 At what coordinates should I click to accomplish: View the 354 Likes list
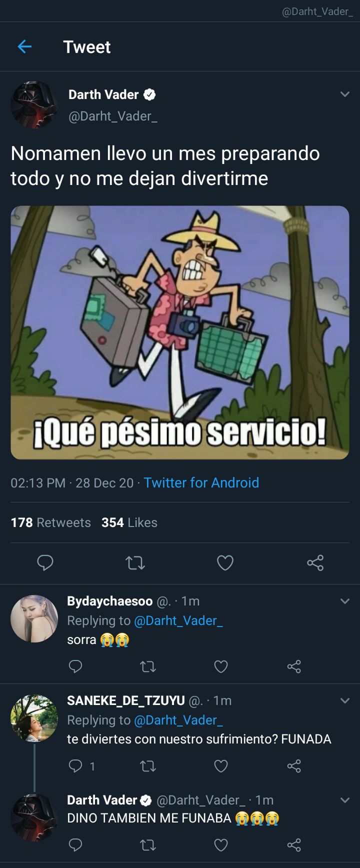click(129, 522)
